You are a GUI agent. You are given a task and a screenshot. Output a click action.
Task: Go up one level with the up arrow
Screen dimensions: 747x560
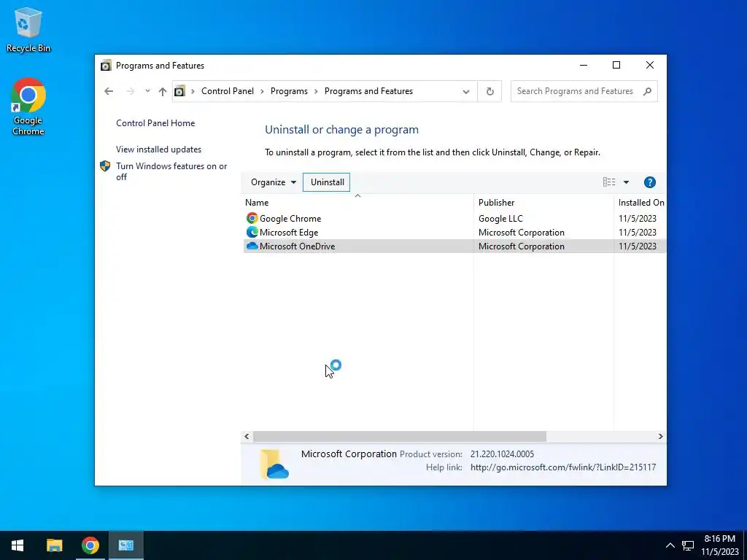(x=163, y=91)
